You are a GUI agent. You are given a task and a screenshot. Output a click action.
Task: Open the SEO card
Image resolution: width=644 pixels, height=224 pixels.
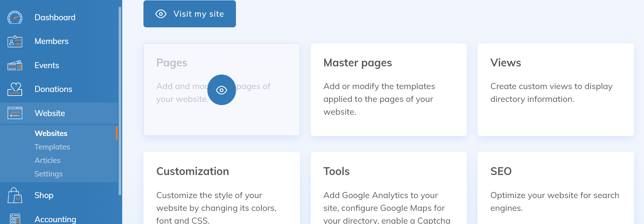tap(555, 188)
